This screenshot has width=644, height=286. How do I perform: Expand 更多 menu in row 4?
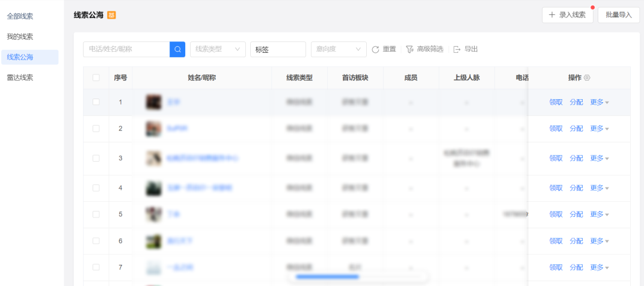(600, 188)
